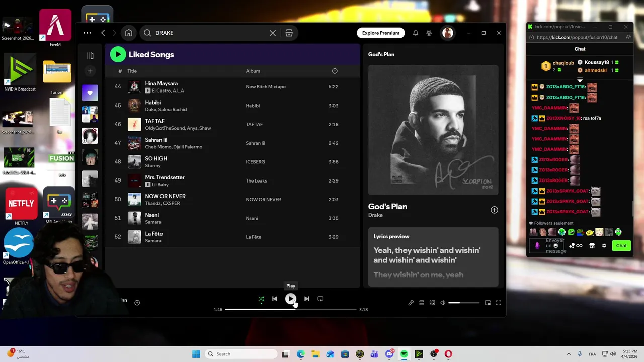Click the La Fête song thumbnail
Image resolution: width=644 pixels, height=362 pixels.
134,237
